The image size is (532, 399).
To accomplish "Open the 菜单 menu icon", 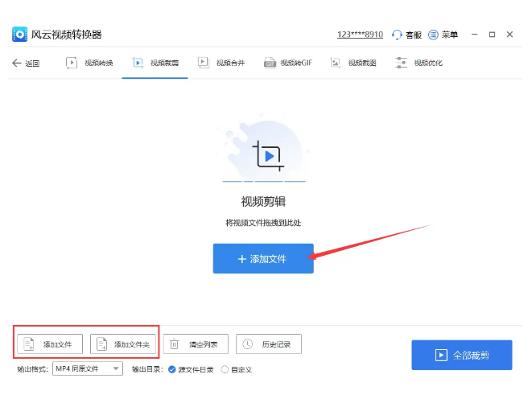I will click(x=433, y=35).
